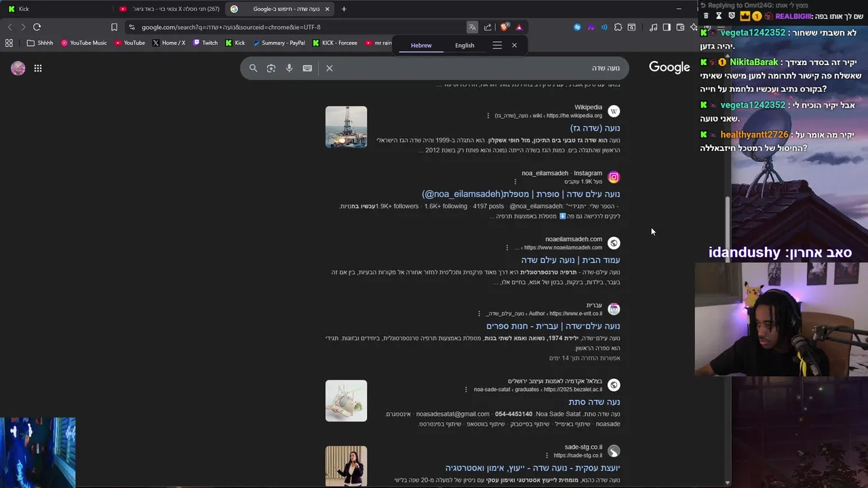Open the result נועה עילם-שדה | עברית - חנות ספרים
Image resolution: width=868 pixels, height=488 pixels.
pyautogui.click(x=553, y=326)
